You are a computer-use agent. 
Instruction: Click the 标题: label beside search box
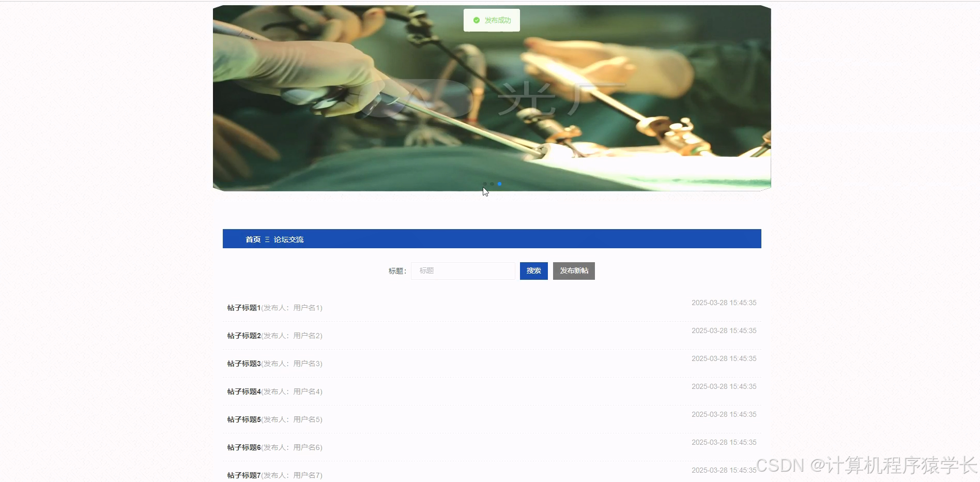397,271
